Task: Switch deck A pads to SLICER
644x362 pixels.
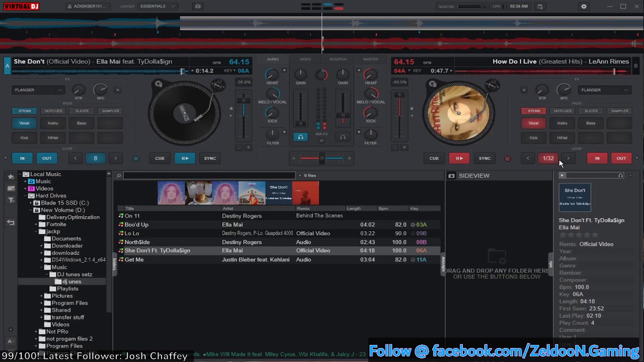Action: click(x=82, y=111)
